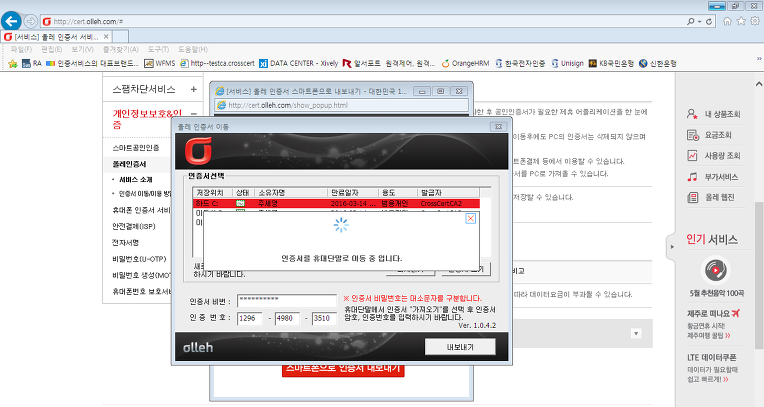Click the 내보내기 button
Screen dimensions: 764x407
(x=460, y=347)
